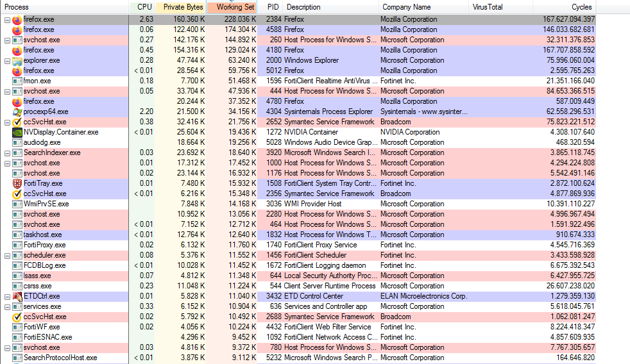Sort by the Working Set column header

(232, 7)
